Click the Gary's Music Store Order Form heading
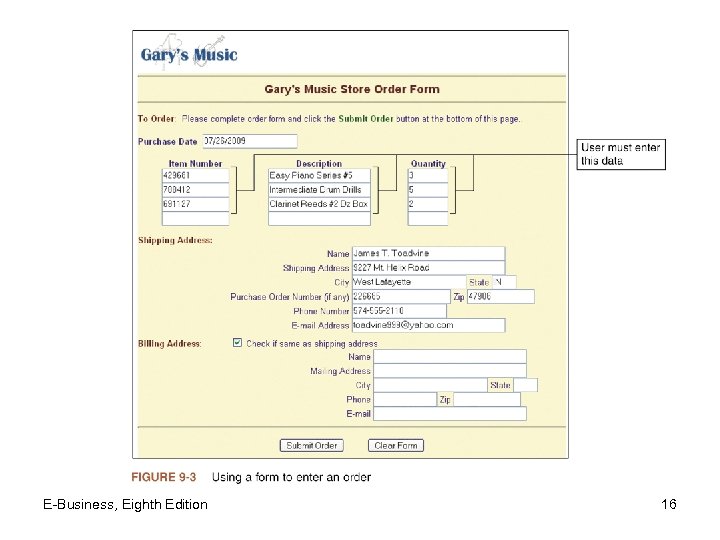 (x=352, y=89)
